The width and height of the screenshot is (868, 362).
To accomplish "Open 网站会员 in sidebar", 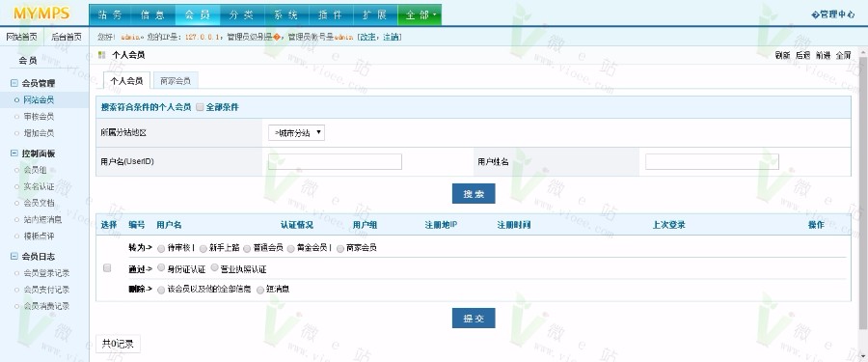I will coord(39,100).
